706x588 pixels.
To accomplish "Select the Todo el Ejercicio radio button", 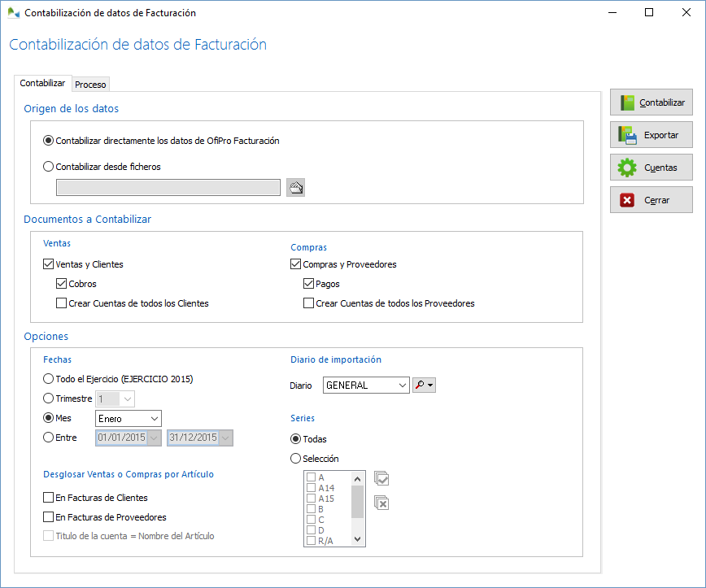I will point(47,378).
